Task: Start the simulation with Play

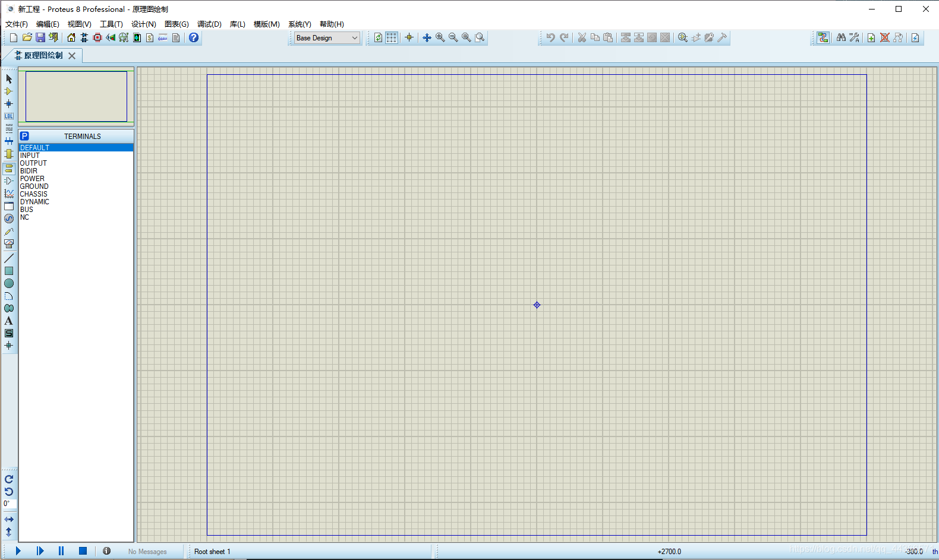Action: click(x=18, y=551)
